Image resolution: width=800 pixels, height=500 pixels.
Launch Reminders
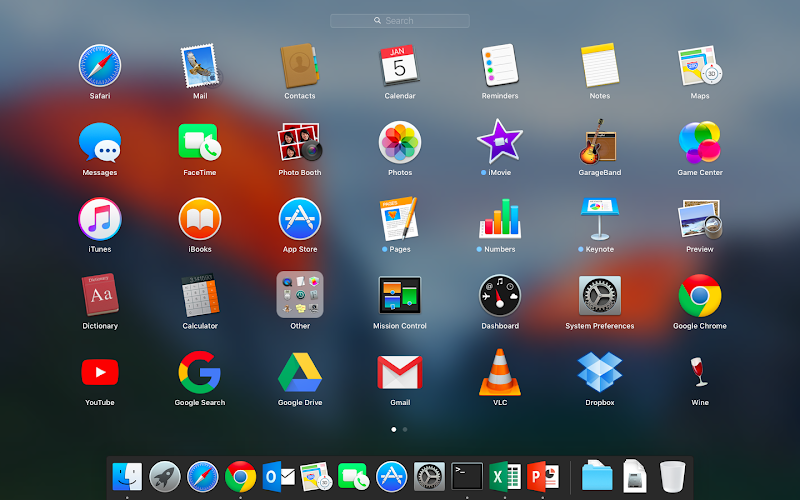pos(499,65)
